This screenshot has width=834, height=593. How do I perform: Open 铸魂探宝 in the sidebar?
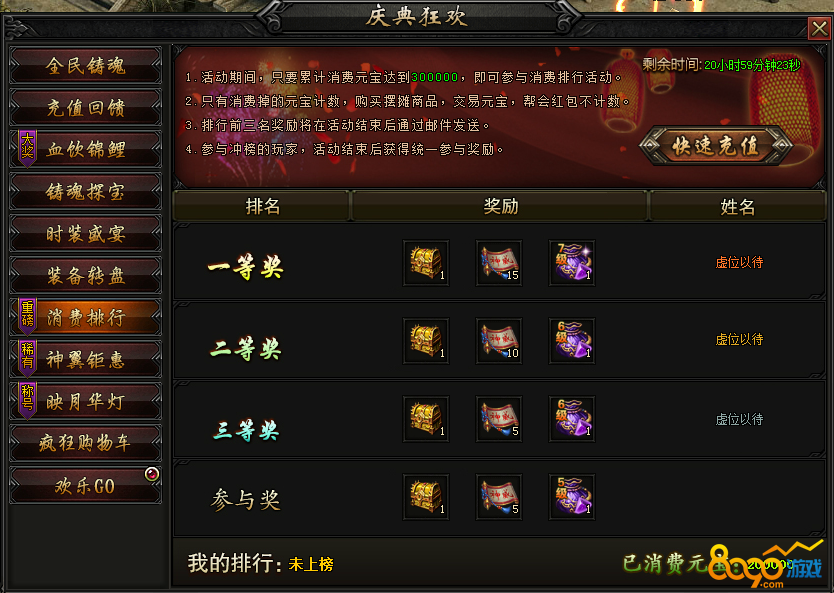86,191
